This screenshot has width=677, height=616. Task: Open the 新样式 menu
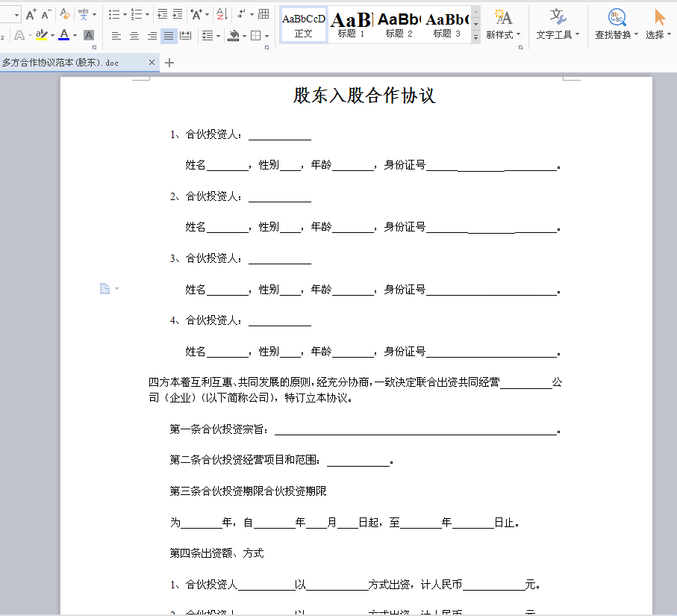pyautogui.click(x=503, y=24)
